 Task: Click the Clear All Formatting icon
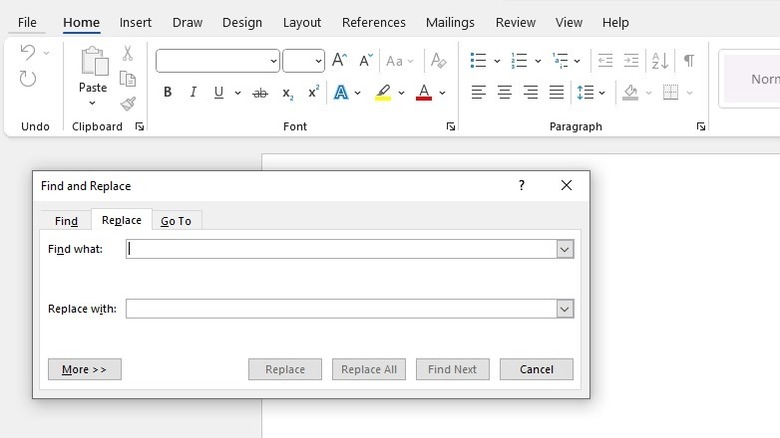(438, 61)
